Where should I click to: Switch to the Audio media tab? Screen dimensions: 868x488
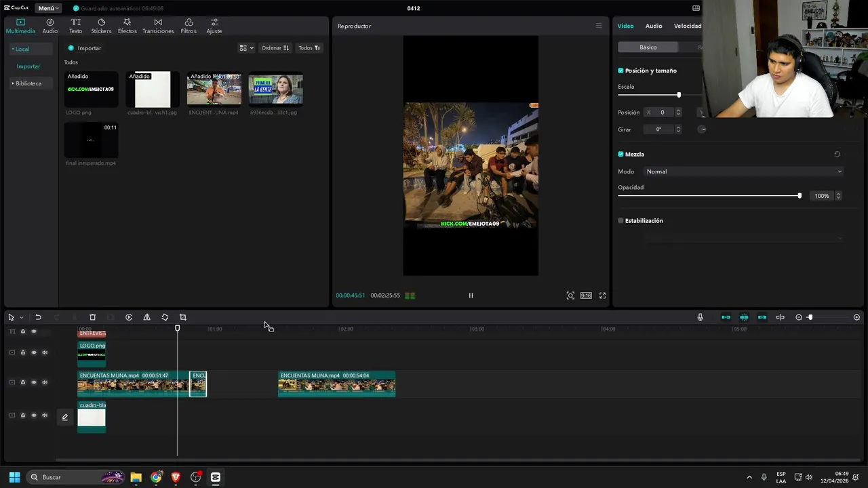(50, 26)
